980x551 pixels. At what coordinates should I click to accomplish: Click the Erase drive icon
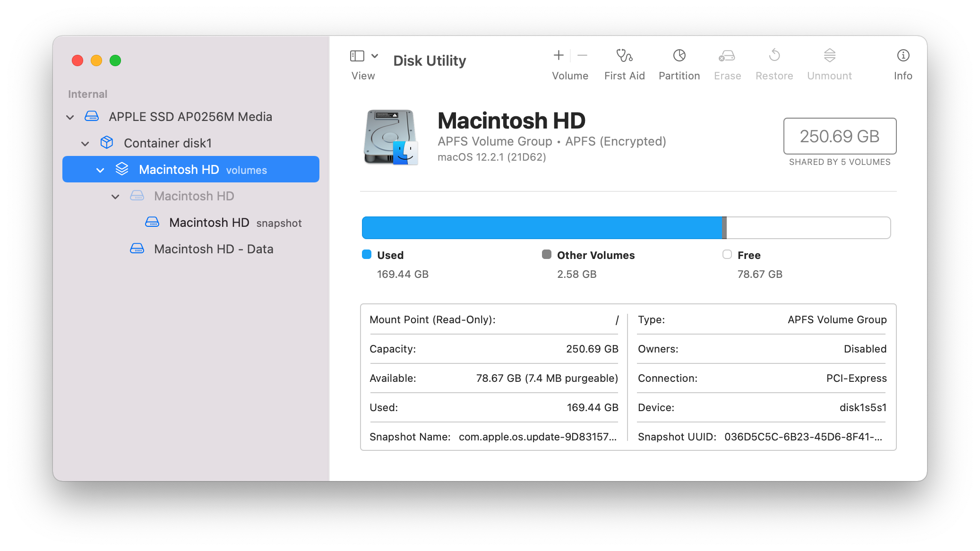[x=727, y=56]
